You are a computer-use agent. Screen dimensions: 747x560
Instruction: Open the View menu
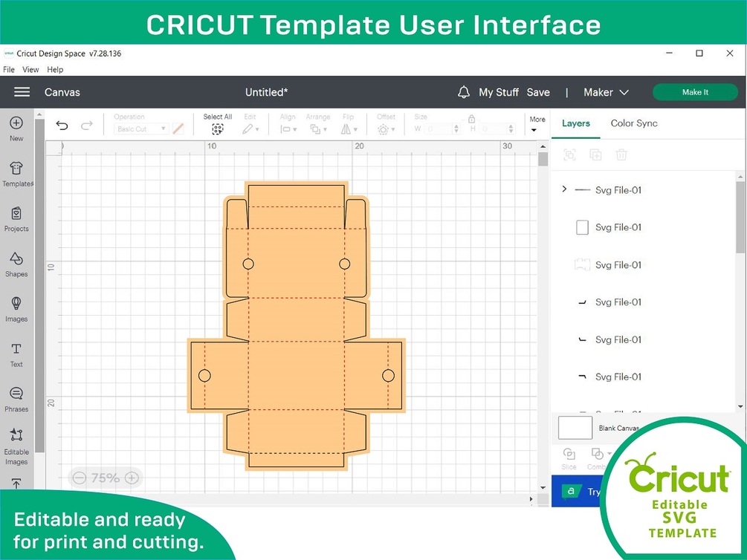pyautogui.click(x=30, y=70)
